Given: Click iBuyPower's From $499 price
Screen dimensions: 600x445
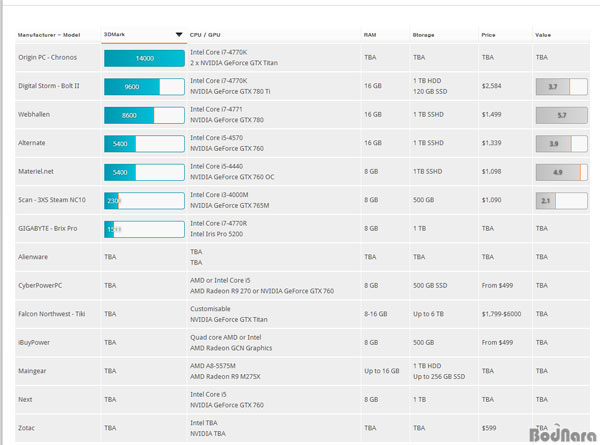Looking at the screenshot, I should [x=497, y=342].
